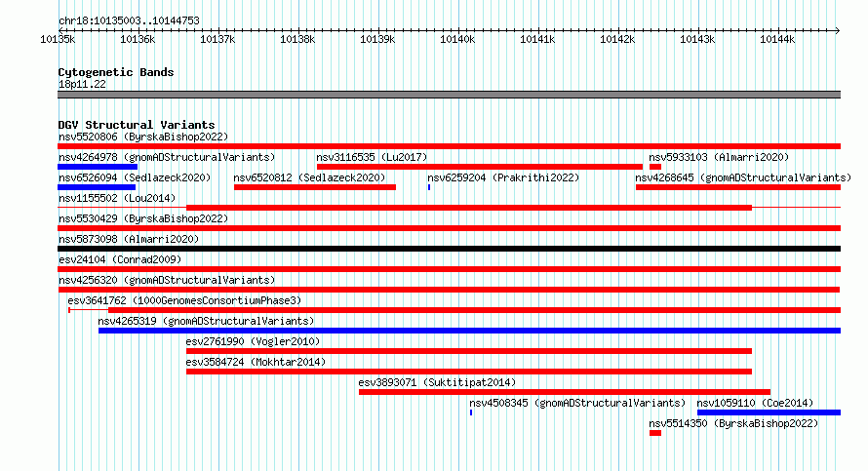Click the 10138k ruler tick label
The height and width of the screenshot is (471, 868).
[297, 39]
